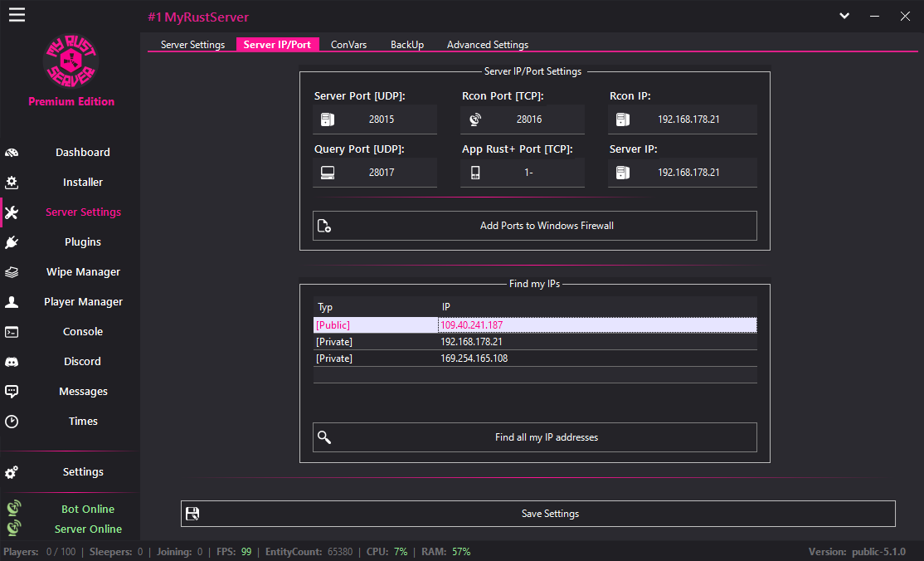Open the BackUp tab
The image size is (924, 561).
tap(407, 45)
